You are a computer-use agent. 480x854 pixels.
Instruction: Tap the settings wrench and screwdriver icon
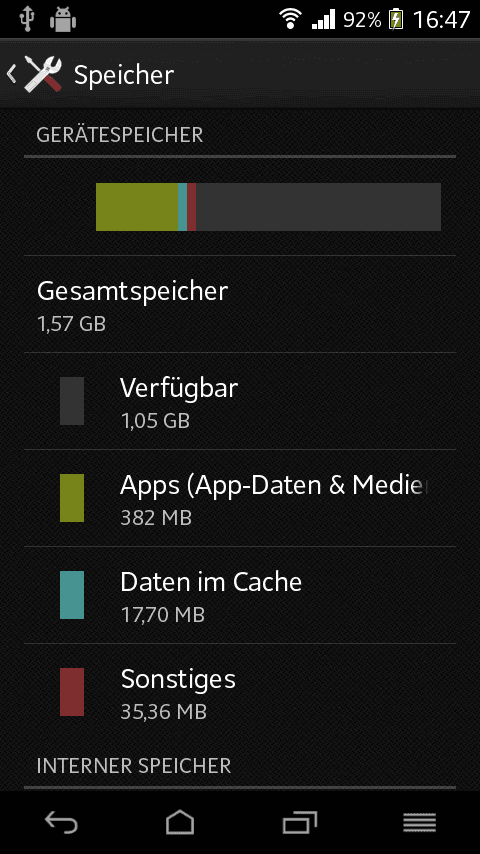(x=43, y=74)
